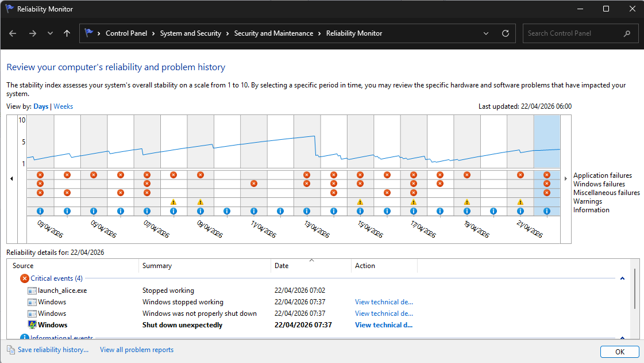The width and height of the screenshot is (644, 363).
Task: Click the Forward navigation arrow
Action: click(x=32, y=33)
